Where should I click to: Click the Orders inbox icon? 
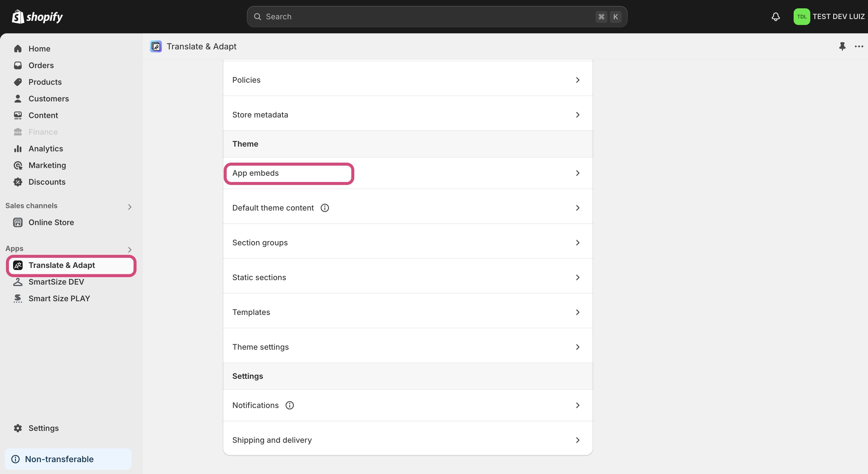(18, 65)
